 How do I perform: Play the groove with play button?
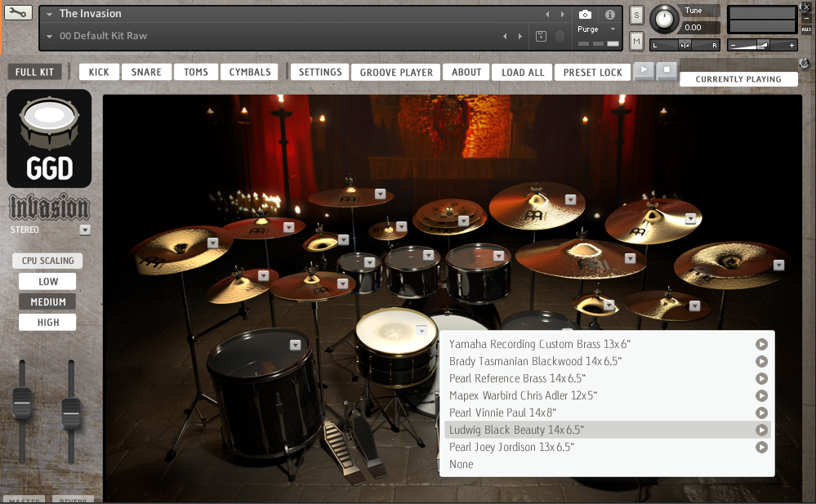tap(644, 70)
